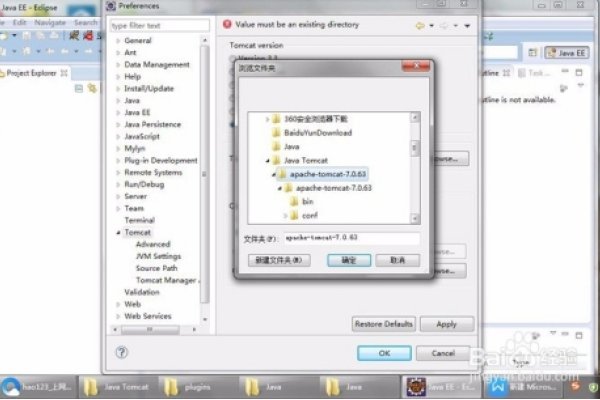Click Restore Defaults button
This screenshot has width=600, height=400.
[384, 324]
